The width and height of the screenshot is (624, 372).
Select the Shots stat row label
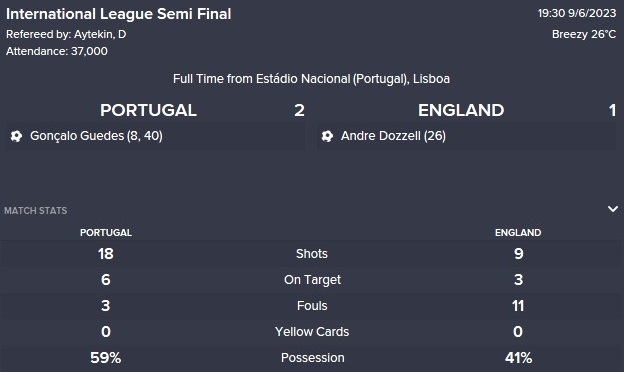click(x=312, y=254)
